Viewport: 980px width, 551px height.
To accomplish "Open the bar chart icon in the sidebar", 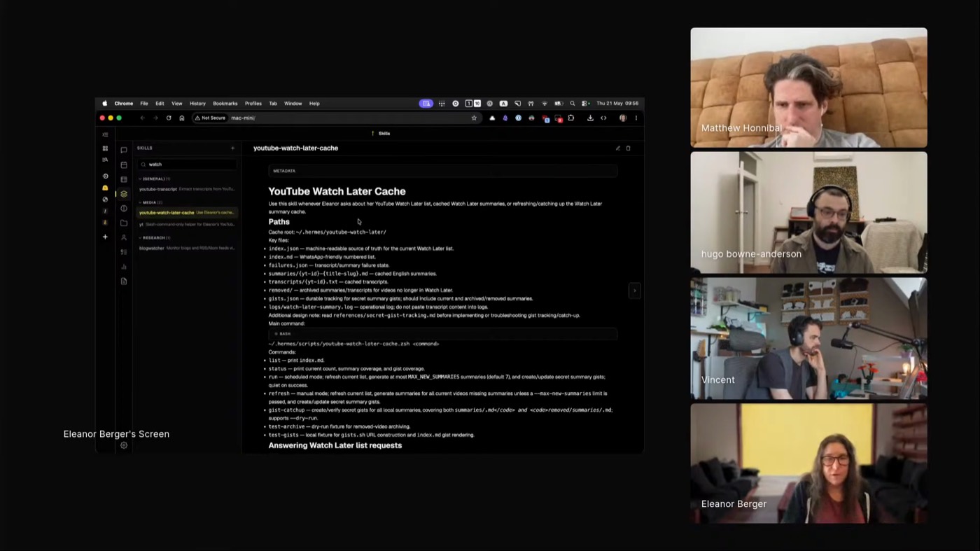I will [124, 267].
